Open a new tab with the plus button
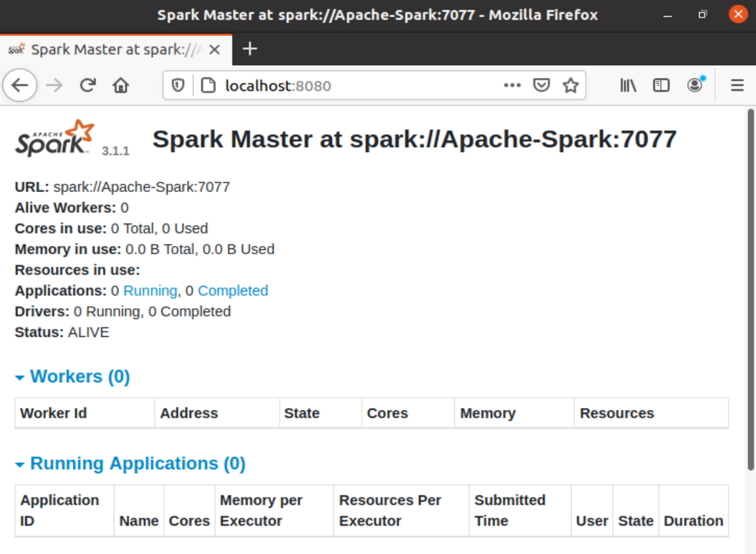 pyautogui.click(x=250, y=48)
